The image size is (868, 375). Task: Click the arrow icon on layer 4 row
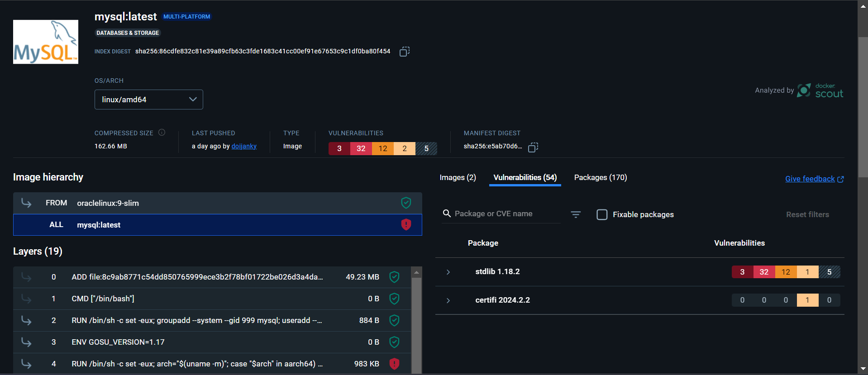26,364
